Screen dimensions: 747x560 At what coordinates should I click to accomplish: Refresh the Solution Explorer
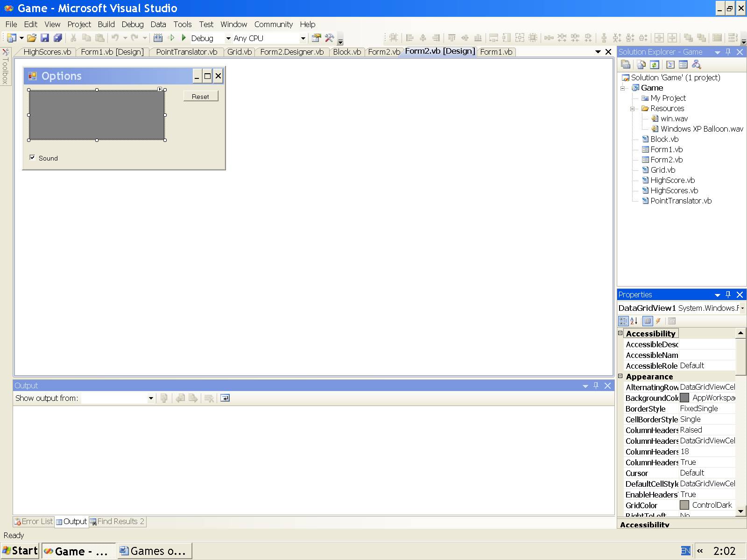(x=654, y=65)
